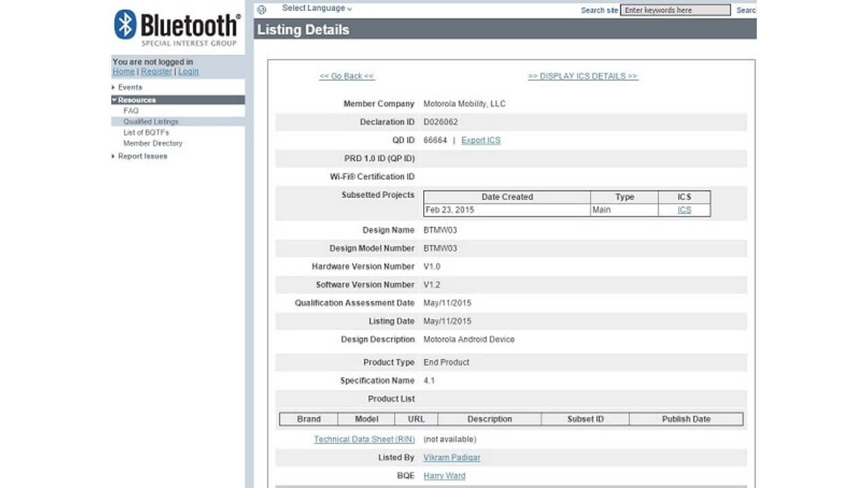Open ICS link in Subsetted Projects table
Viewport: 868px width, 488px height.
tap(684, 210)
